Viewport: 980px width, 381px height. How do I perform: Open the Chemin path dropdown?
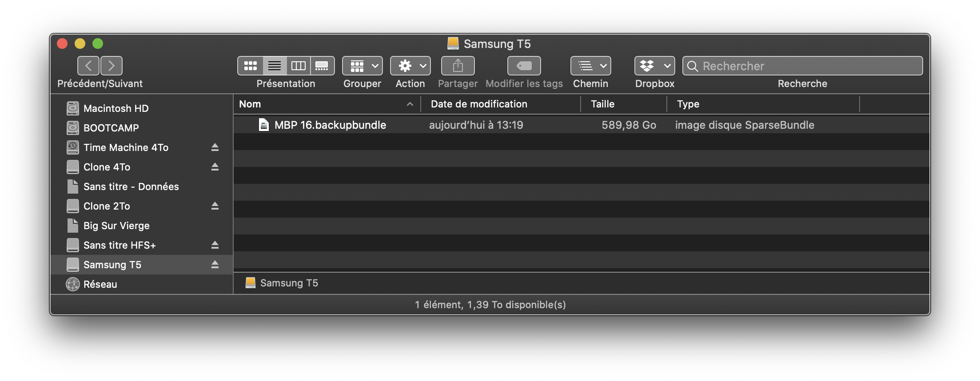(x=591, y=66)
